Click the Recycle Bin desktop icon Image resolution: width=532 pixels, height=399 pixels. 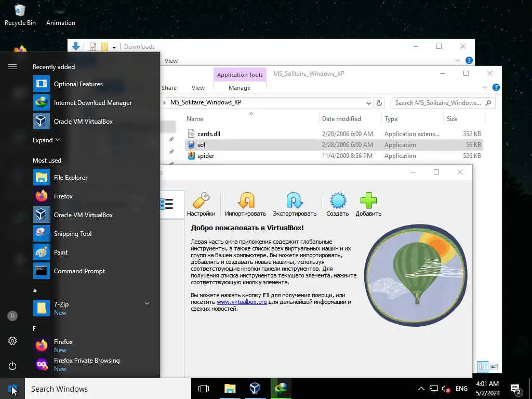(x=20, y=15)
